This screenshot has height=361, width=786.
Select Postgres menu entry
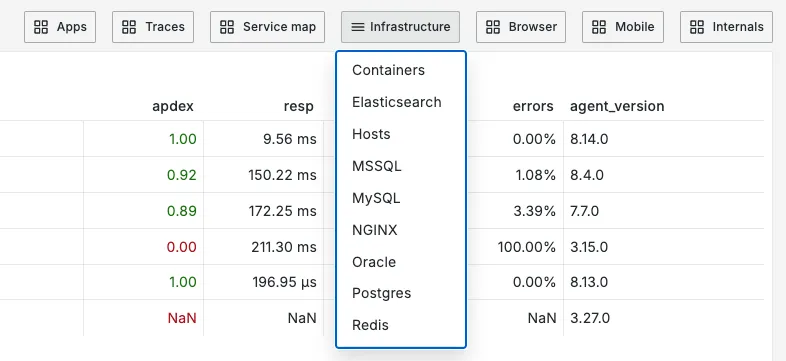point(401,293)
